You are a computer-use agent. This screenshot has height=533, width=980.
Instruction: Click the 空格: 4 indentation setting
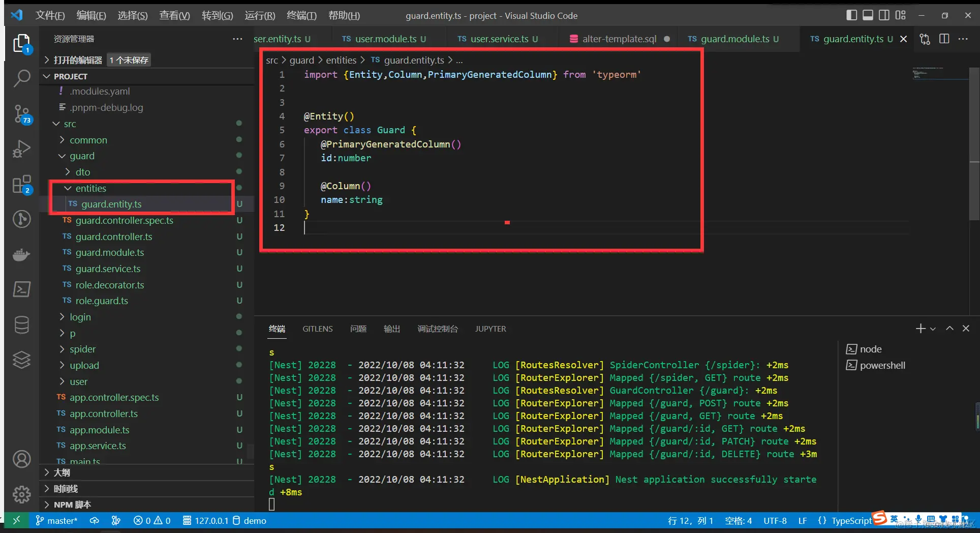(x=738, y=520)
